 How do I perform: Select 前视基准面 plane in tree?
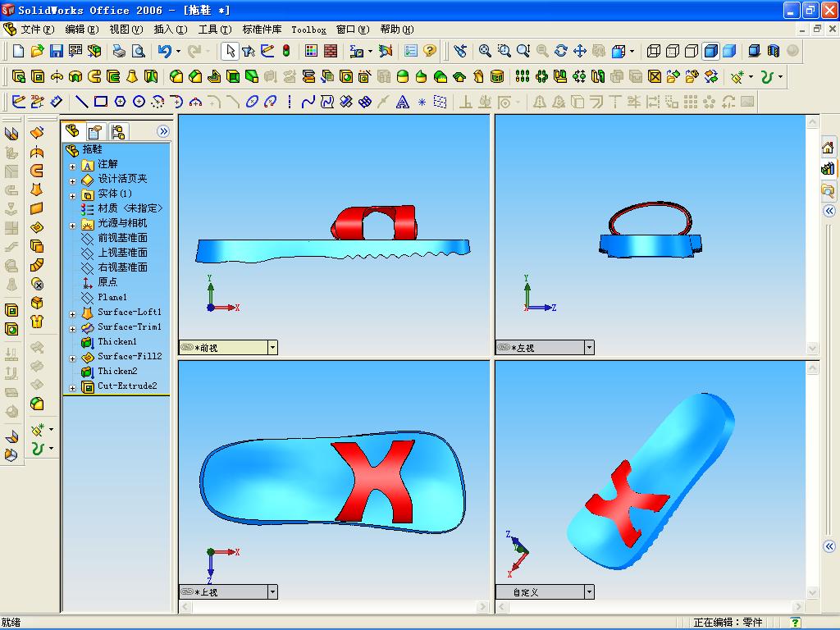(x=122, y=238)
